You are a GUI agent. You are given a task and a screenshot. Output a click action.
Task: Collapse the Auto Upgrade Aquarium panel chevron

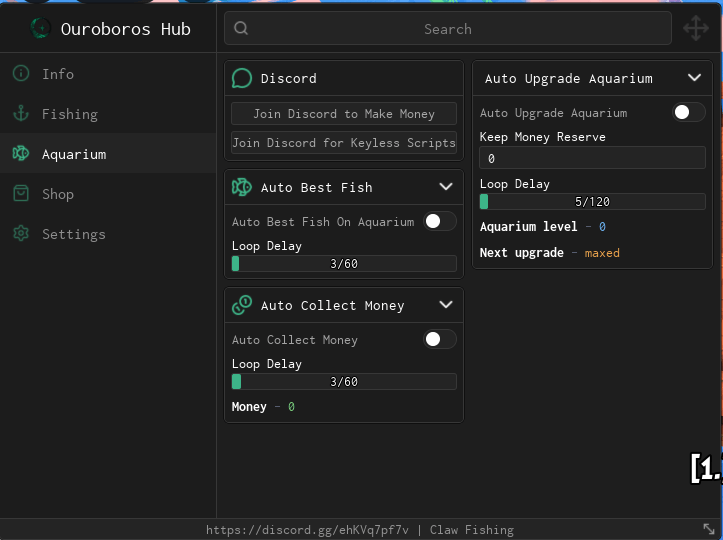click(x=694, y=77)
